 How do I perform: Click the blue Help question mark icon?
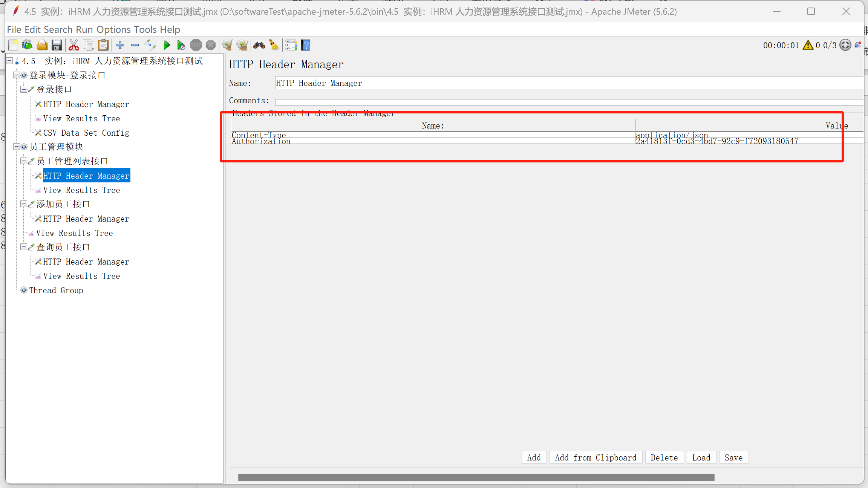tap(306, 45)
